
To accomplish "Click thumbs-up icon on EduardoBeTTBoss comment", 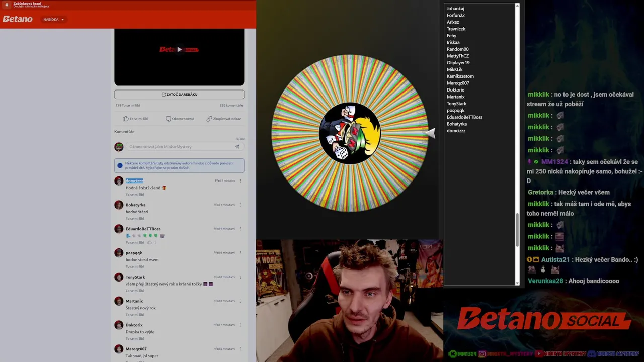I will (x=149, y=242).
